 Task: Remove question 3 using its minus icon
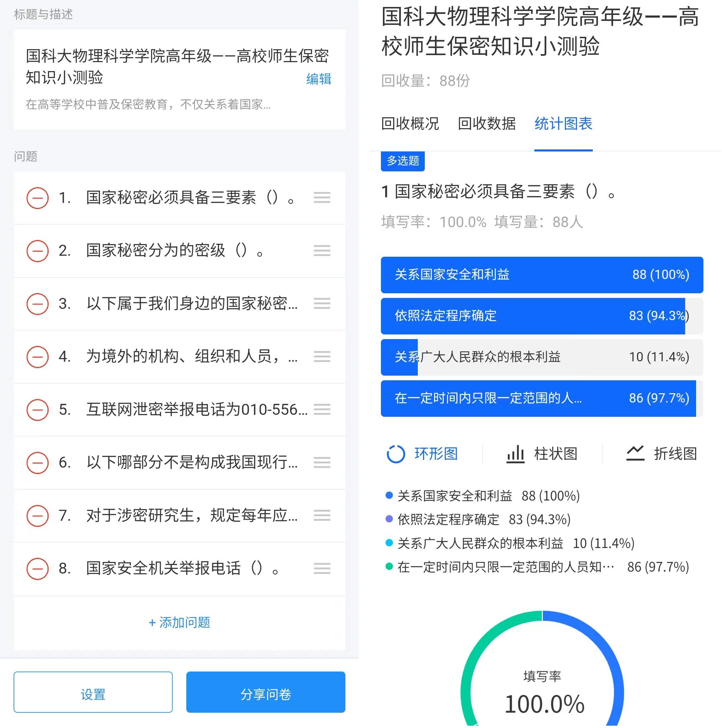[37, 304]
